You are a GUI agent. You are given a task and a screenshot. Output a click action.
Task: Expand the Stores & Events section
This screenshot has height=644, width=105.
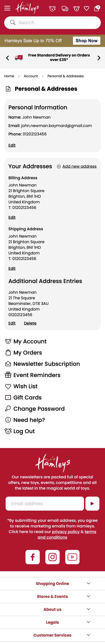coord(52,596)
